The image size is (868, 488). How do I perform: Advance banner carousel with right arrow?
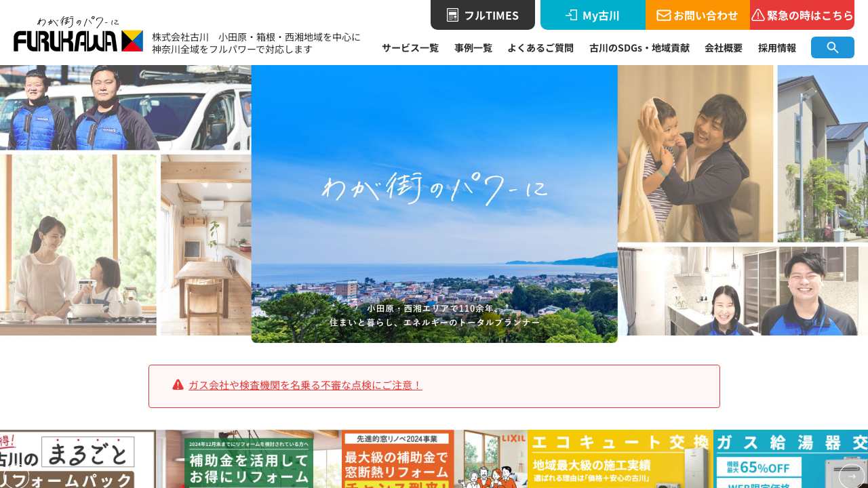[x=851, y=476]
